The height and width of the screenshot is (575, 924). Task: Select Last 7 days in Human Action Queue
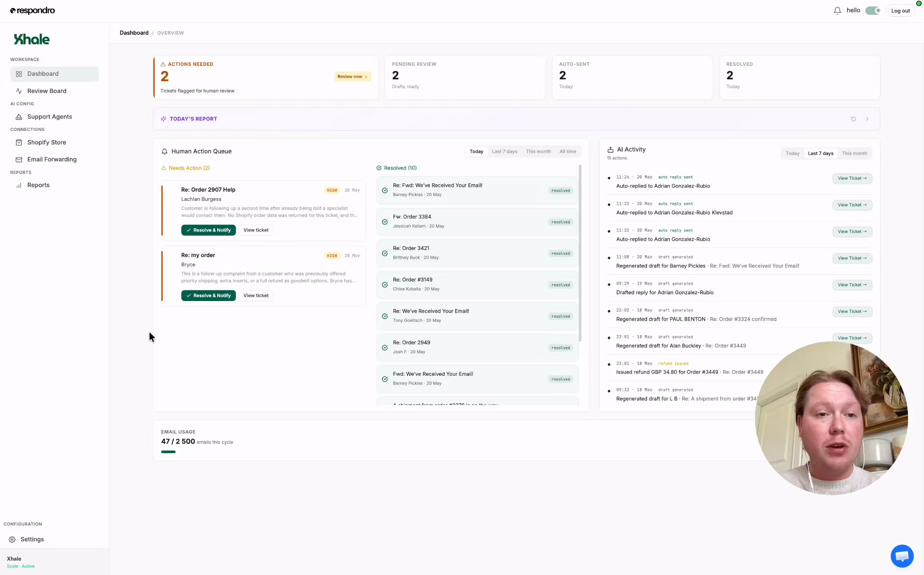(504, 152)
